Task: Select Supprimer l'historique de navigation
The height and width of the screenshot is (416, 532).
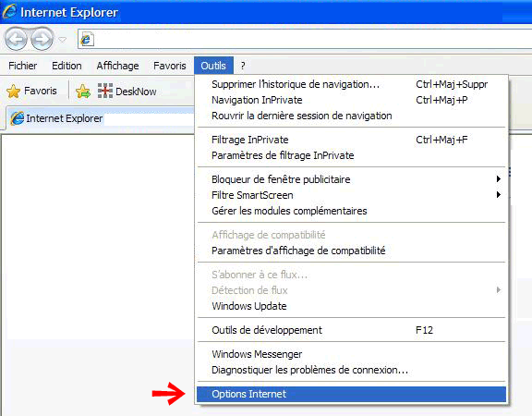Action: pos(352,84)
